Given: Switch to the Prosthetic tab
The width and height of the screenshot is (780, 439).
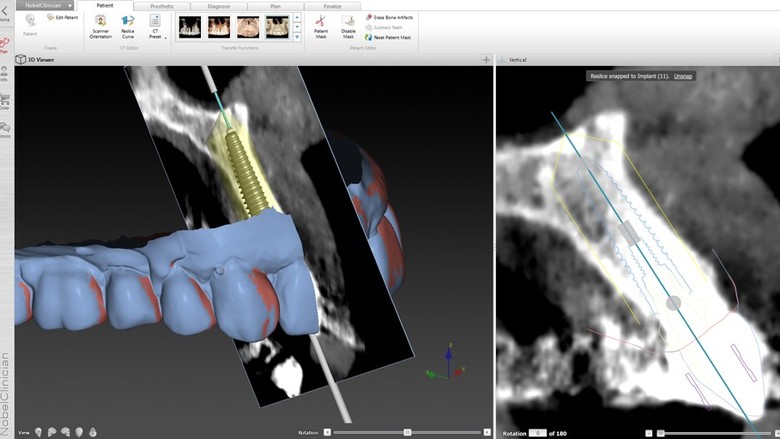Looking at the screenshot, I should tap(162, 5).
